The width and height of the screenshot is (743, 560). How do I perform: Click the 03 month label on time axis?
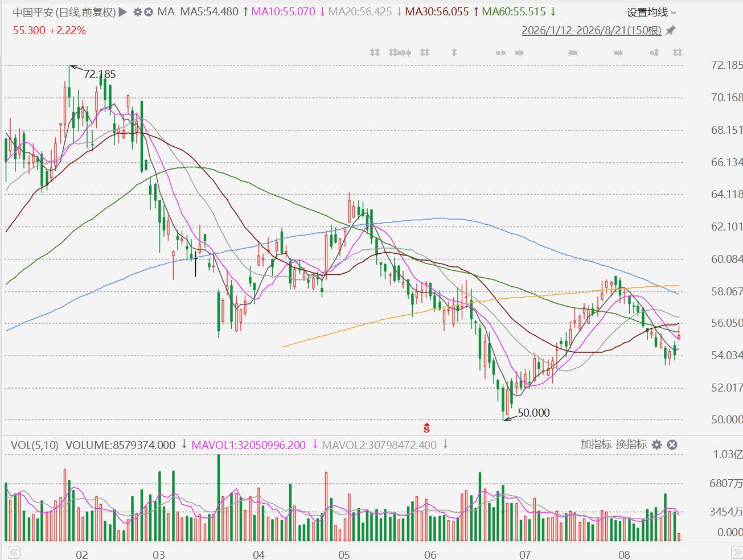click(158, 555)
